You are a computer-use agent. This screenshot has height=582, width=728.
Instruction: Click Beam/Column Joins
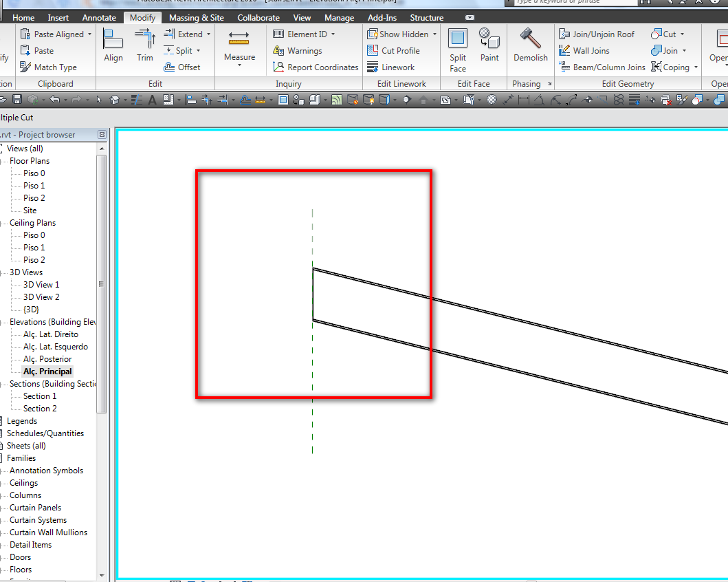click(x=602, y=67)
